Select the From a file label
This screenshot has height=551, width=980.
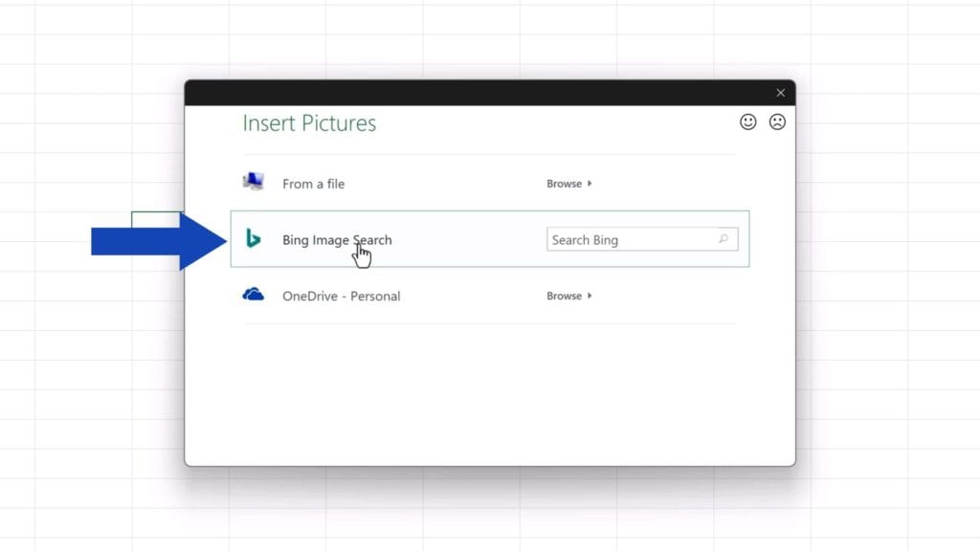[313, 184]
